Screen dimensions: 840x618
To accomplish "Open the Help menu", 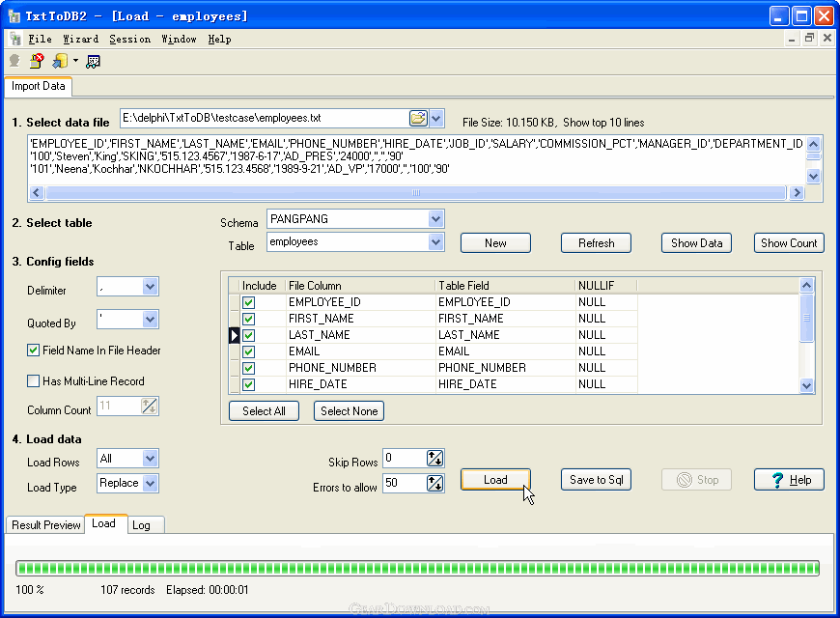I will (x=219, y=40).
